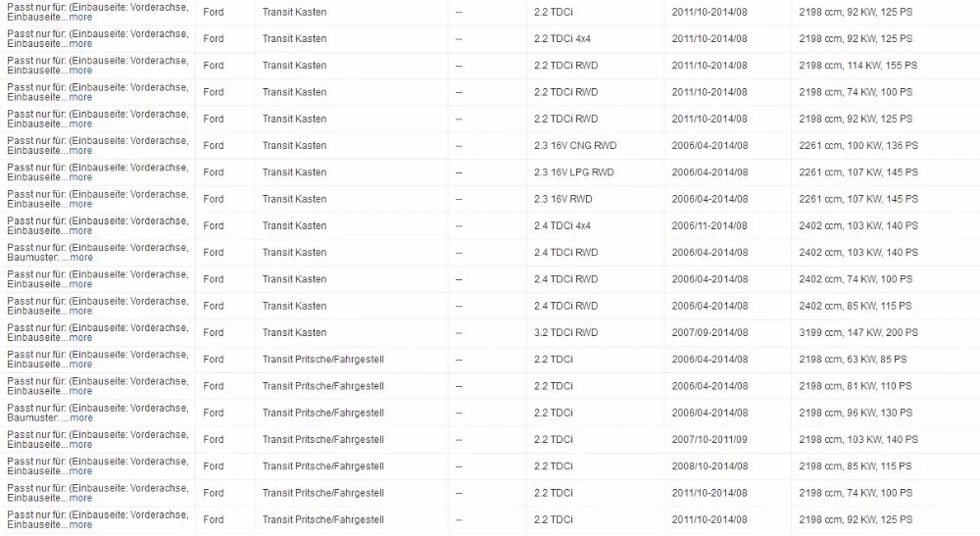Expand 'more' in the 2.4 TDCi 4x4 row
The image size is (980, 536).
80,231
